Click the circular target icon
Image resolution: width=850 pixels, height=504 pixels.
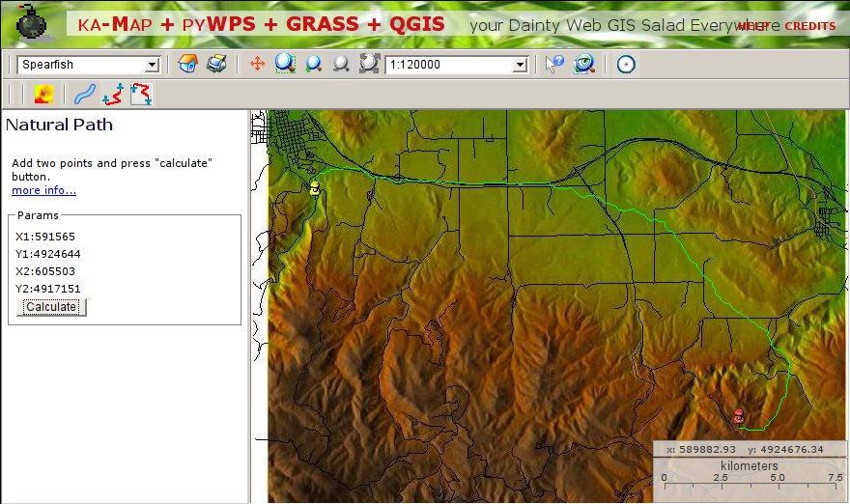point(626,65)
